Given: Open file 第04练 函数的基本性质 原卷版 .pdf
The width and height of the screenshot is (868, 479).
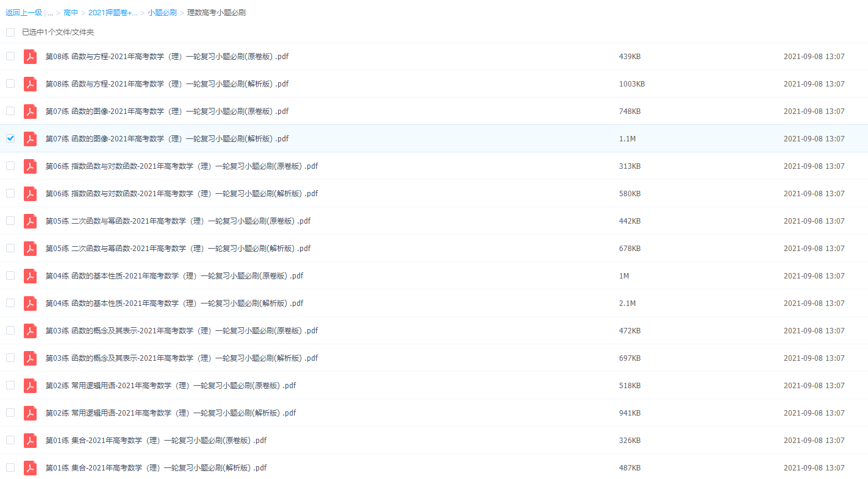Looking at the screenshot, I should coord(174,276).
